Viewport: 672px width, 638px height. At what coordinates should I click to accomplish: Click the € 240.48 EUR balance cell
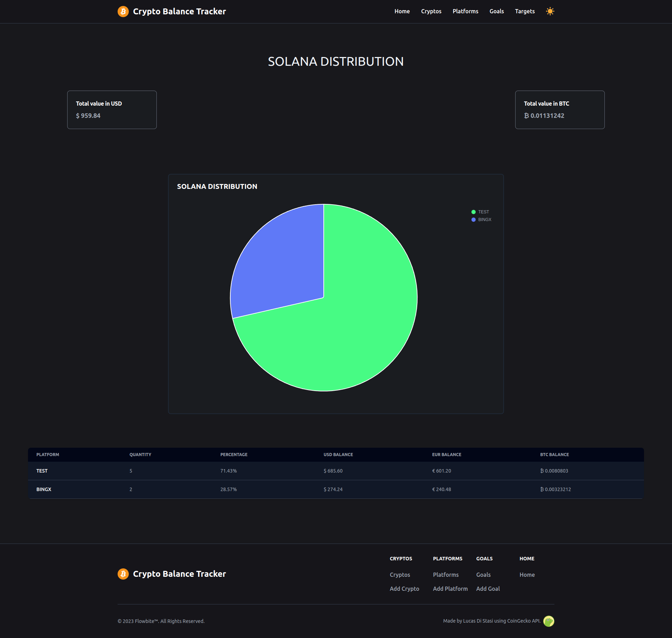coord(442,489)
